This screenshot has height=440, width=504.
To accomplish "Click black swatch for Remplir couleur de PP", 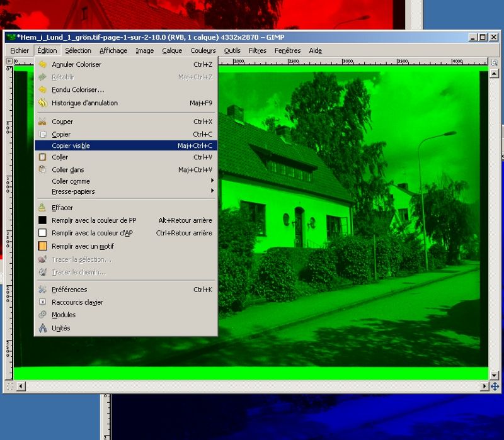I will [x=43, y=220].
